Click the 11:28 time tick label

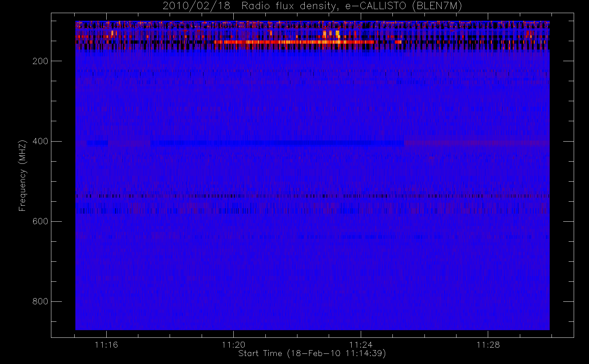[x=488, y=345]
